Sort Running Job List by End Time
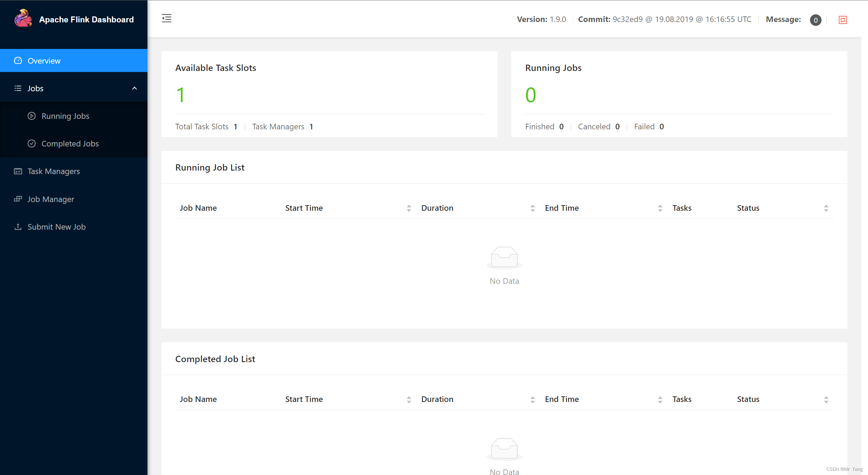The height and width of the screenshot is (475, 868). 660,208
